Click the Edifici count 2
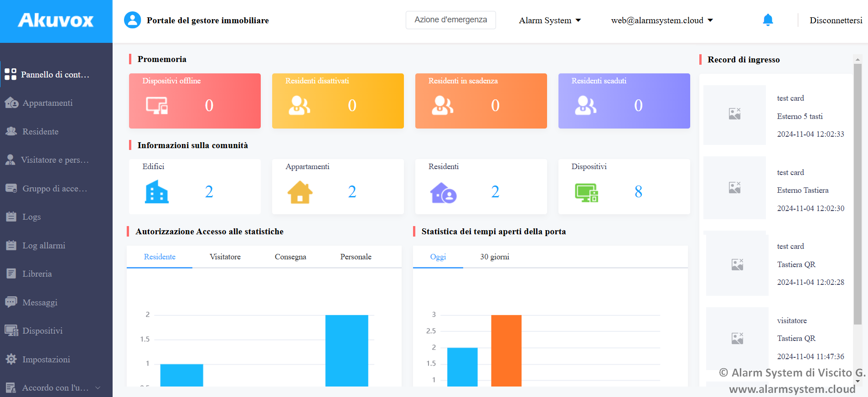Image resolution: width=868 pixels, height=397 pixels. pos(209,191)
